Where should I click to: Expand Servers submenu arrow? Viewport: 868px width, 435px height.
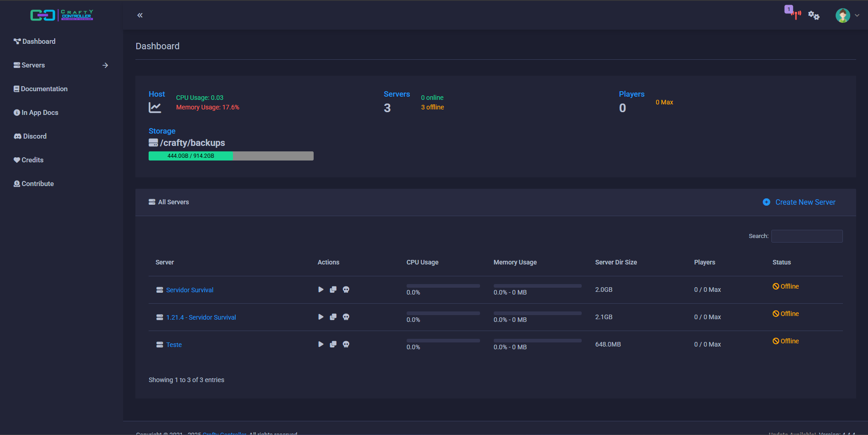coord(105,65)
